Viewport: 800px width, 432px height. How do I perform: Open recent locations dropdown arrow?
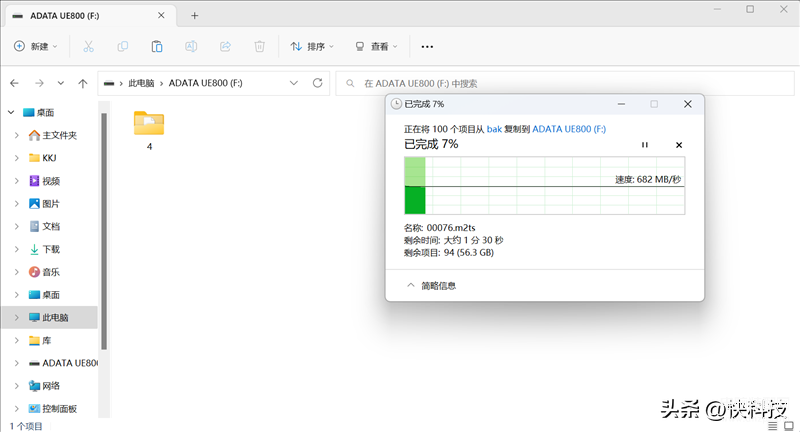61,83
